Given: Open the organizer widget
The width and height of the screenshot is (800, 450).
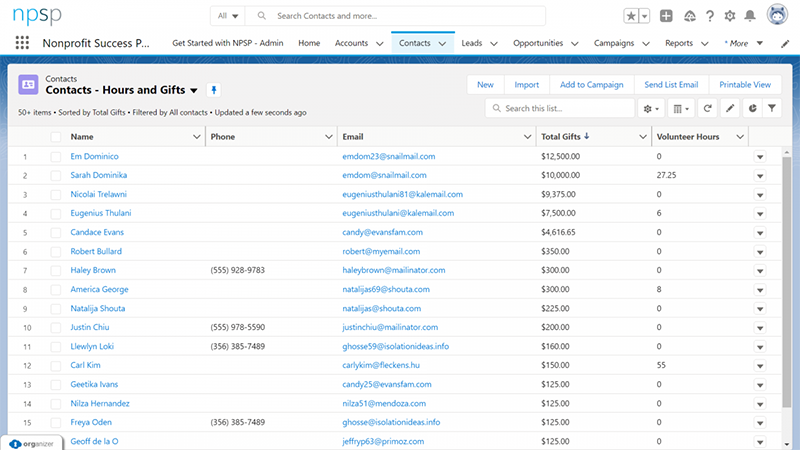Looking at the screenshot, I should [32, 443].
